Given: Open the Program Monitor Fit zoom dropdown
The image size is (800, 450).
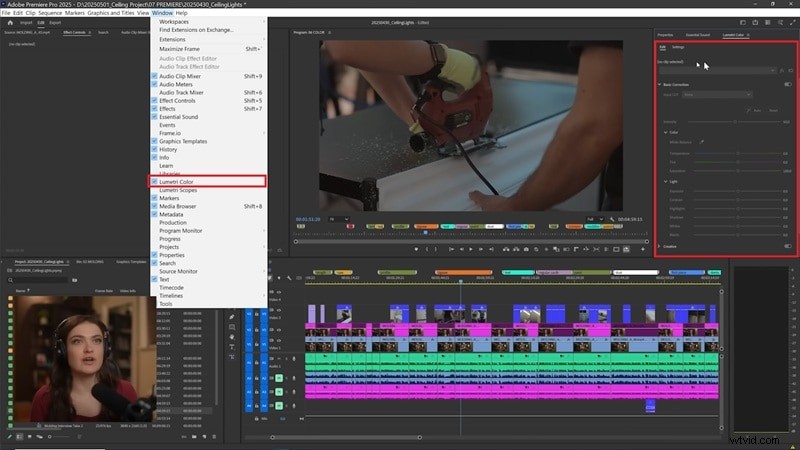Looking at the screenshot, I should [x=338, y=219].
